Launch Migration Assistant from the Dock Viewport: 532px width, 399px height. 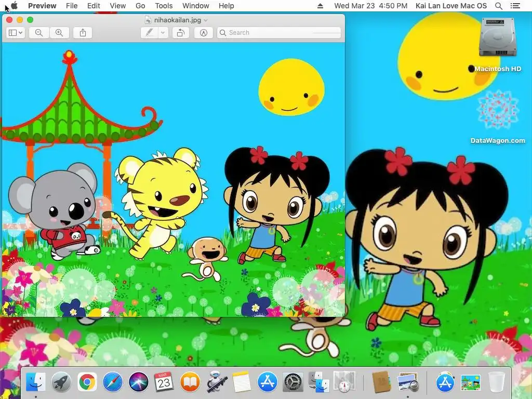318,382
